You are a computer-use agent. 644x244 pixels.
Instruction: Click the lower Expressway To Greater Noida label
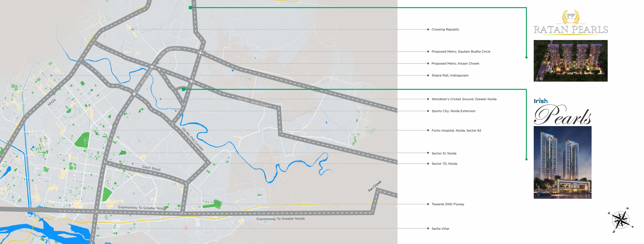click(280, 219)
